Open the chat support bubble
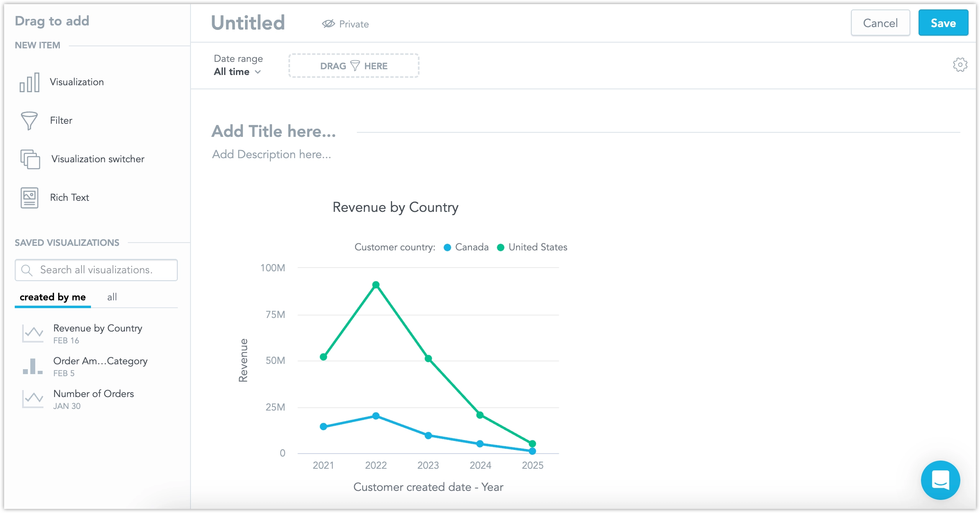 [941, 480]
